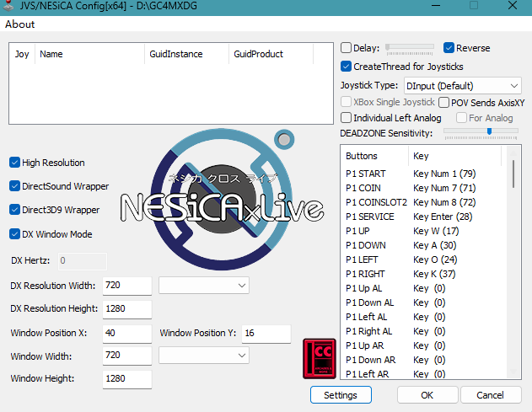This screenshot has width=532, height=412.
Task: Click the NESiCAxLive logo image
Action: pyautogui.click(x=222, y=200)
